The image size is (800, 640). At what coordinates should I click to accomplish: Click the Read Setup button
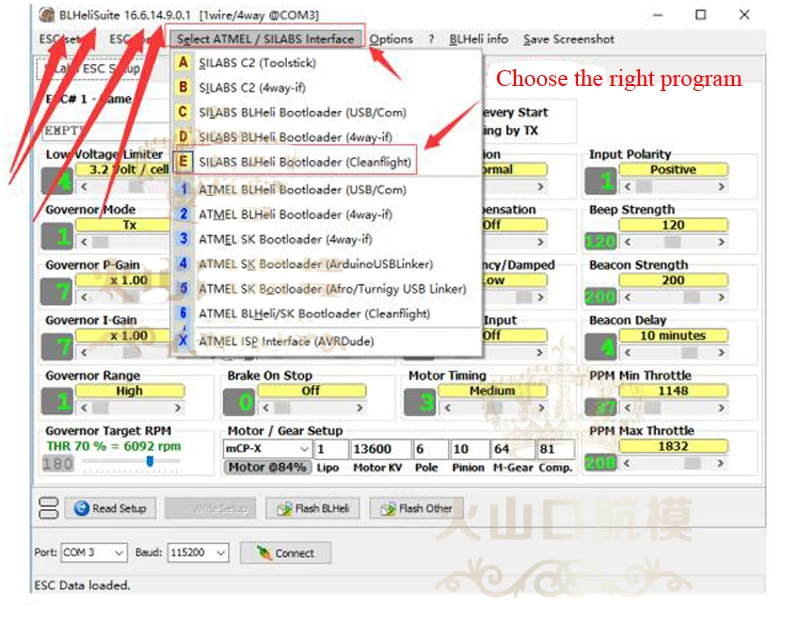click(110, 508)
